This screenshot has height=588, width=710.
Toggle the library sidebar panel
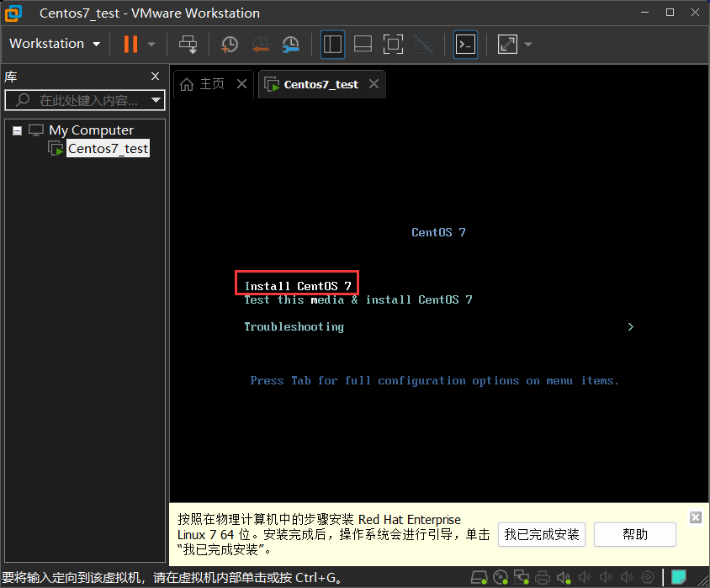[x=333, y=44]
